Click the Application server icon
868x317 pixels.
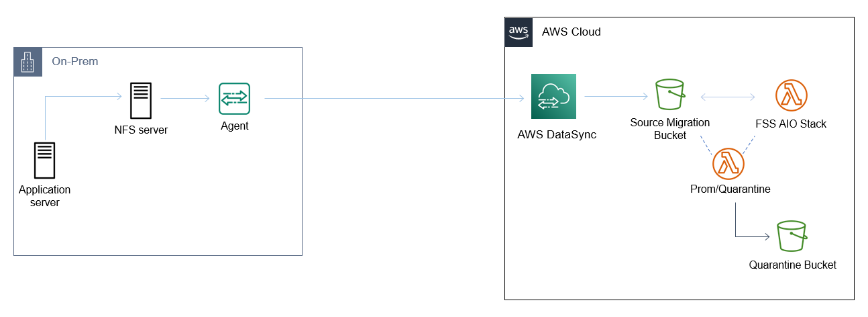point(45,161)
